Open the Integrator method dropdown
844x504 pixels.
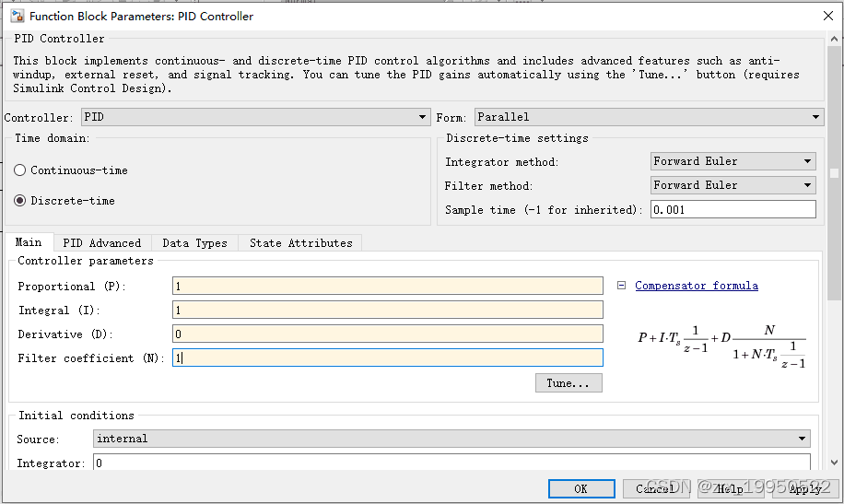click(733, 161)
